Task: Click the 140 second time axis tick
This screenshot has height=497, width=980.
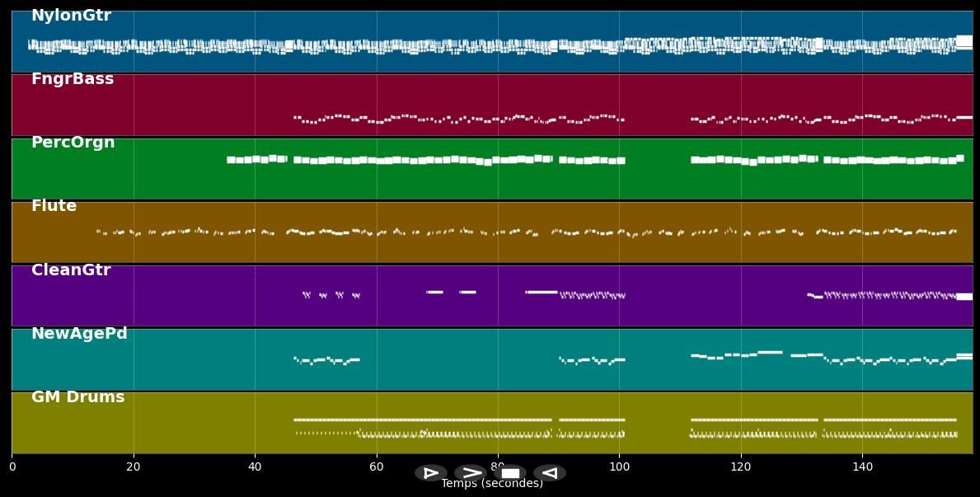Action: click(862, 467)
